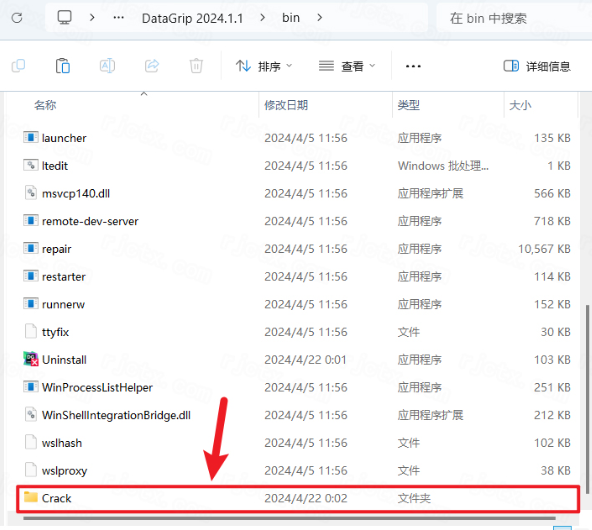Click the This PC monitor icon
The image size is (592, 530).
pyautogui.click(x=64, y=17)
